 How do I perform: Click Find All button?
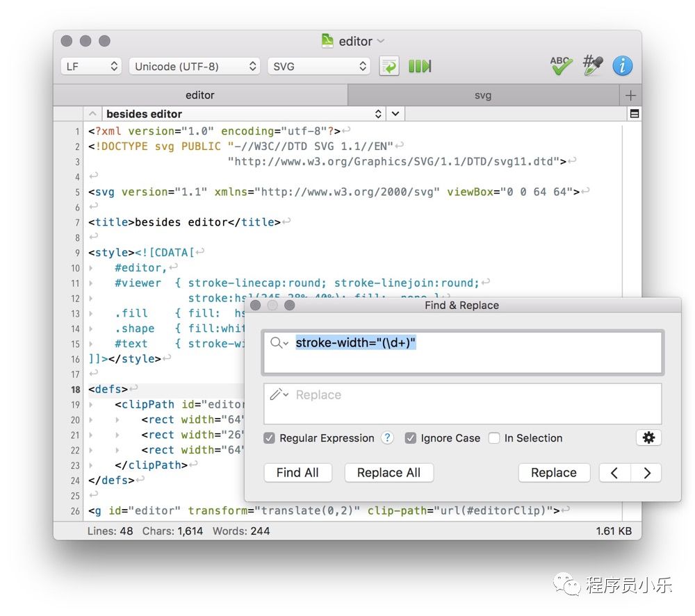pyautogui.click(x=297, y=473)
